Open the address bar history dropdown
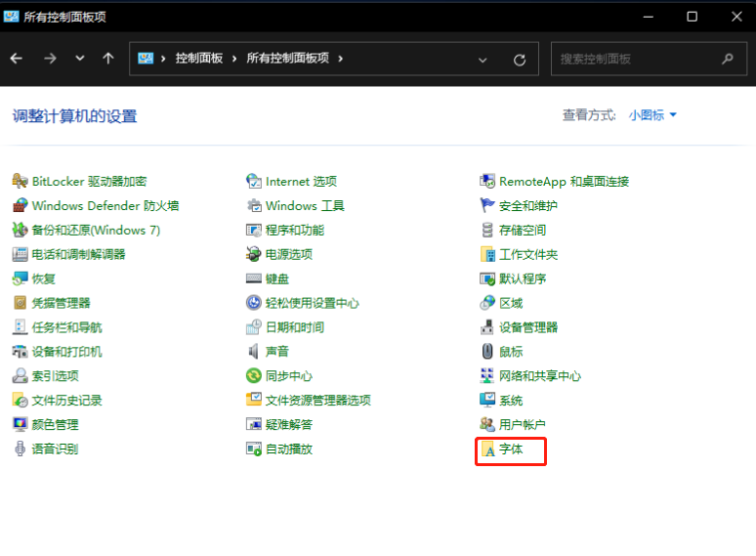 pos(483,59)
